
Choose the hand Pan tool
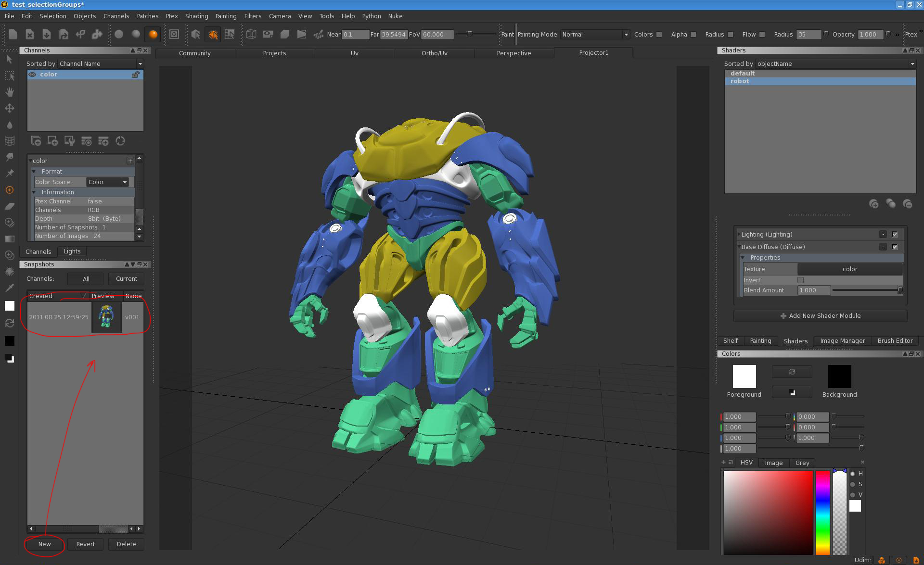[9, 92]
